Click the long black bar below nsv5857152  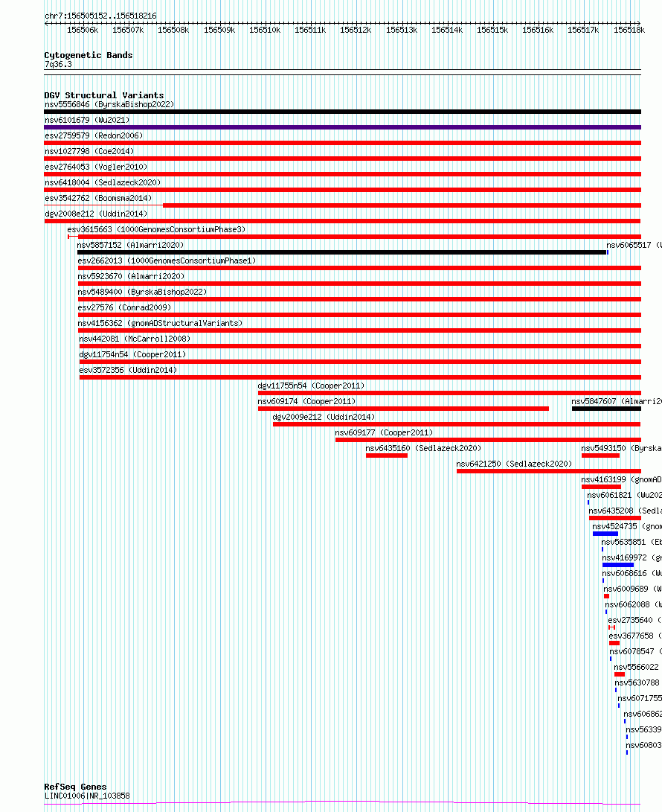[x=342, y=252]
